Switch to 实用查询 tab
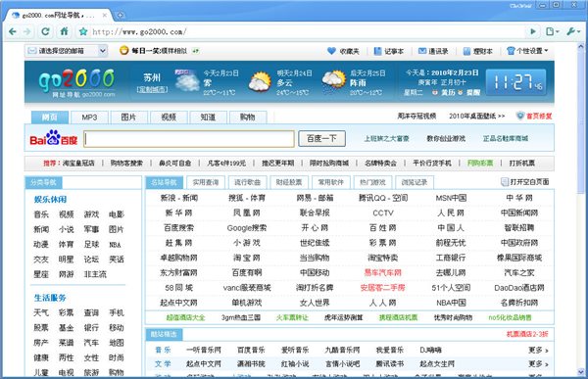Viewport: 588px width, 379px height. pos(206,182)
